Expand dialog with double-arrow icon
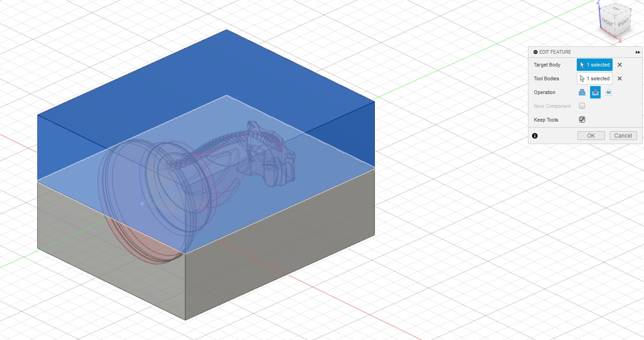 (x=638, y=52)
